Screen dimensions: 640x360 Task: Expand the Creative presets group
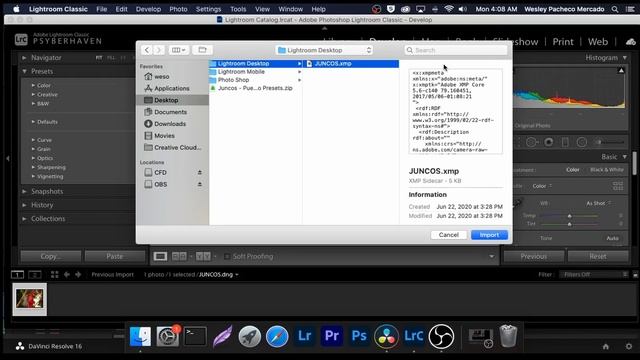pyautogui.click(x=33, y=94)
